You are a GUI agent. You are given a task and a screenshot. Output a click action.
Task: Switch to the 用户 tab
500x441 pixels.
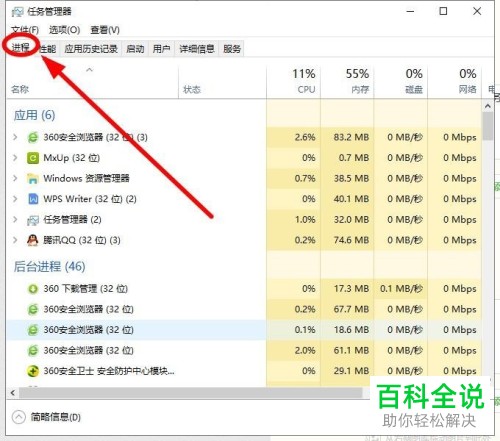161,49
